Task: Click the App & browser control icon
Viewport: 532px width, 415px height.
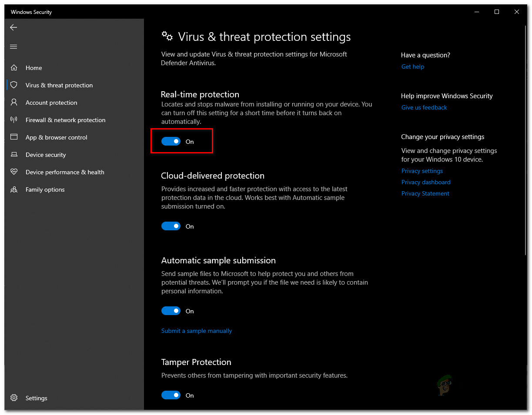Action: [x=14, y=137]
